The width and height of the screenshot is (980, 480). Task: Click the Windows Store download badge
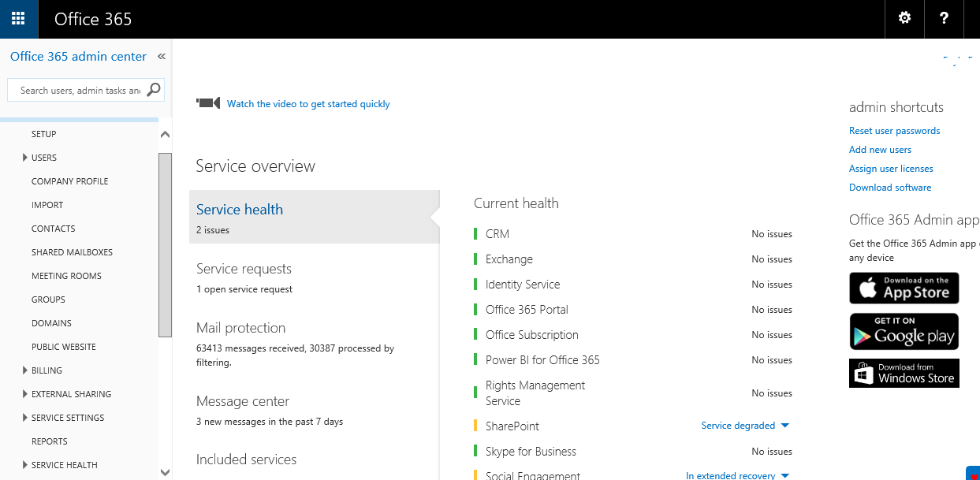click(904, 373)
